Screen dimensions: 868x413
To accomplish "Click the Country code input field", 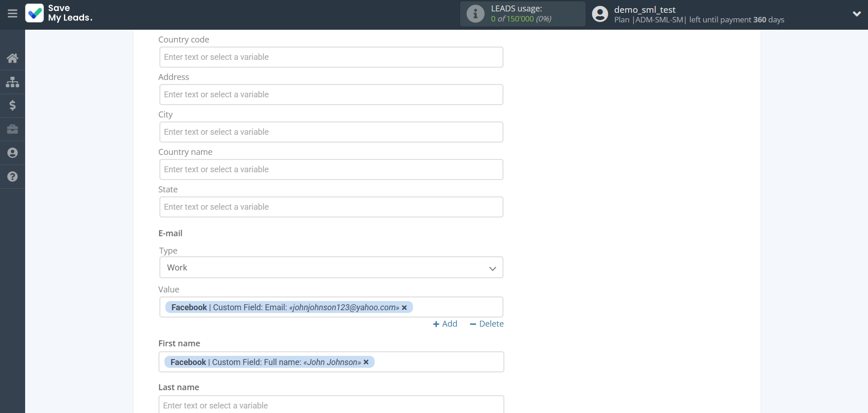I will 331,57.
